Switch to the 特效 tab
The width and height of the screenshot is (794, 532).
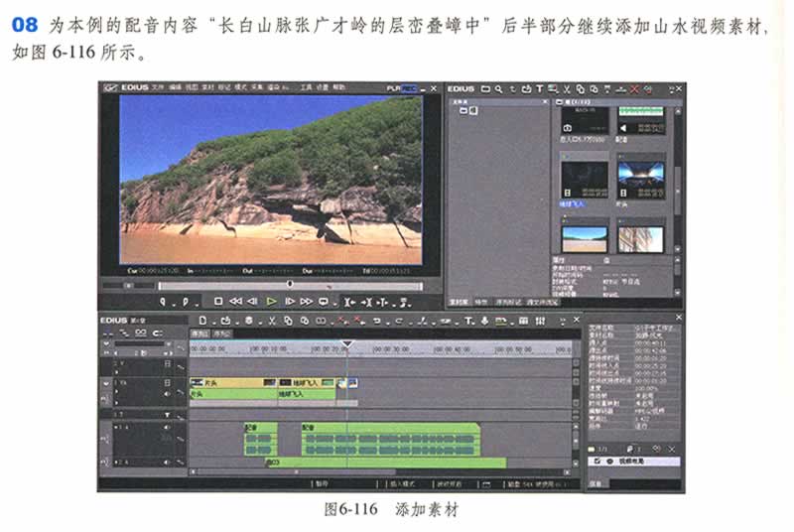(x=480, y=302)
